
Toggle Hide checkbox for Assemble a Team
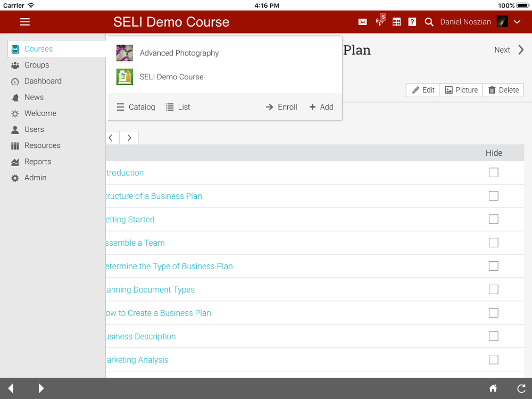(493, 243)
